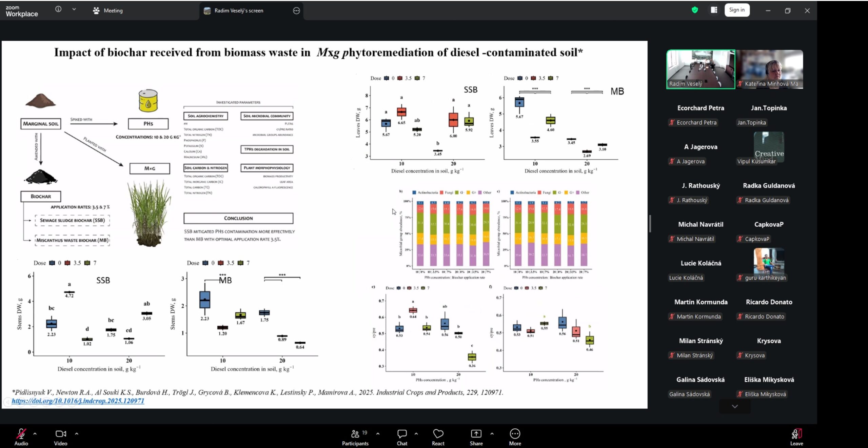
Task: Switch to Radim Veselý's screen tab
Action: (238, 11)
